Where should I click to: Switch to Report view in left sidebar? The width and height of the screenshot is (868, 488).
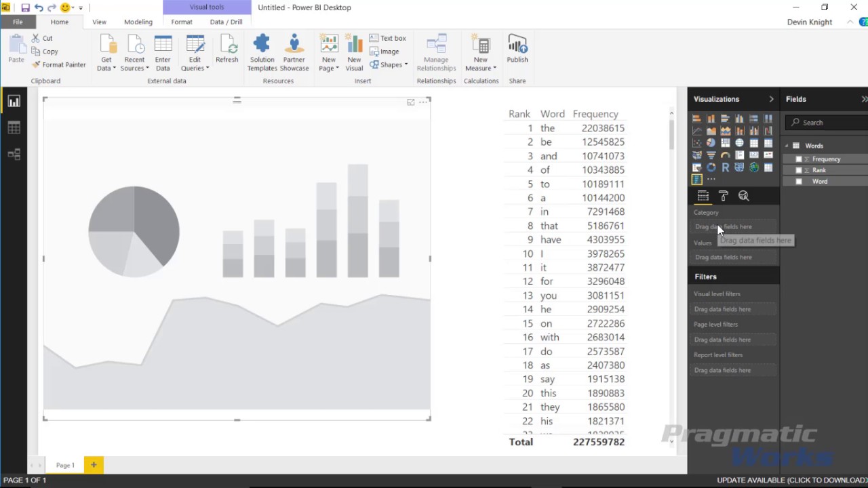14,102
